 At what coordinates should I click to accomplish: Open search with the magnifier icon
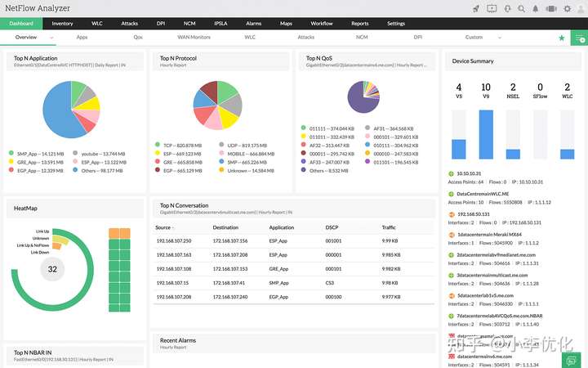pyautogui.click(x=521, y=9)
